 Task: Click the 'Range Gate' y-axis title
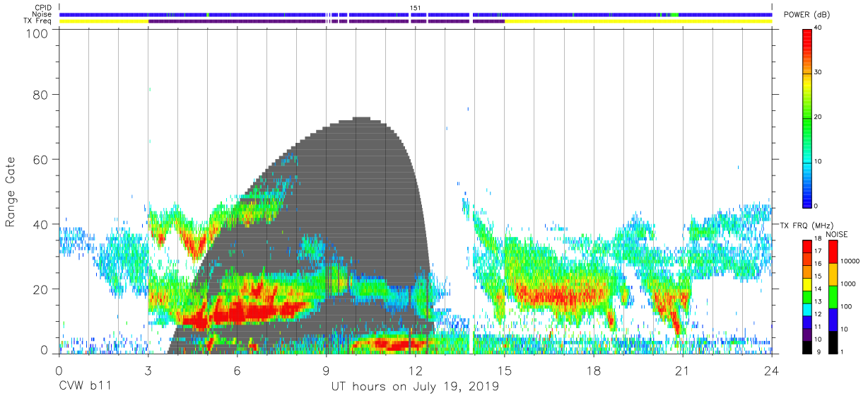point(11,192)
